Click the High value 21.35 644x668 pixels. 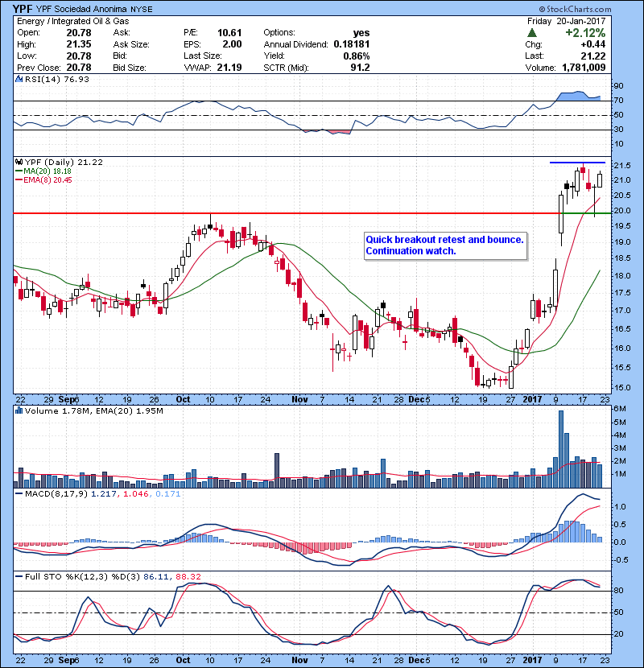[79, 44]
